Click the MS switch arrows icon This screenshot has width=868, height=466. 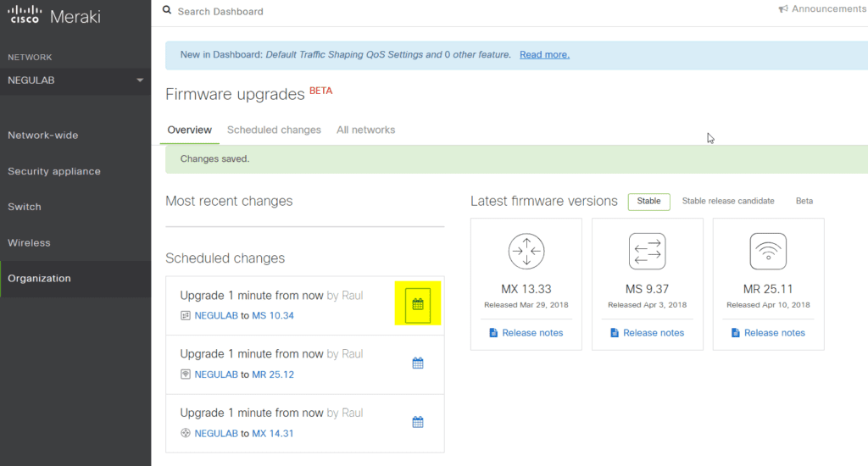[x=647, y=252]
